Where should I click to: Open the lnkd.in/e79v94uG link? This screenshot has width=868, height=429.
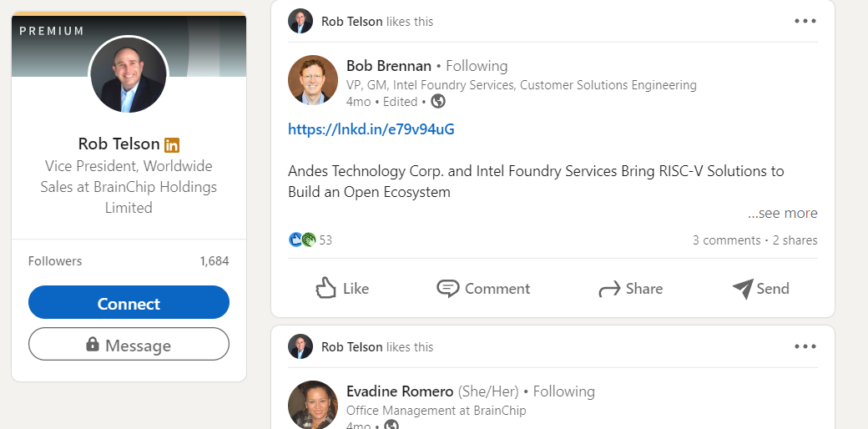tap(371, 129)
